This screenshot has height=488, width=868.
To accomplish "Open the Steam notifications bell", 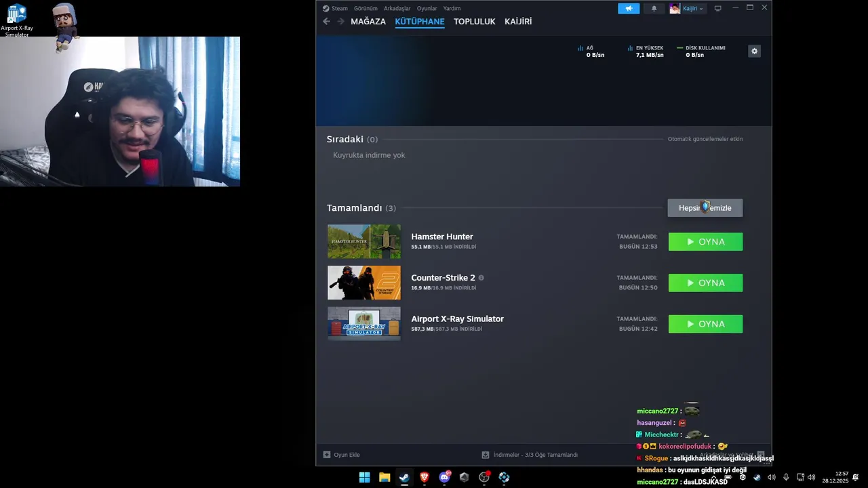I will [654, 8].
